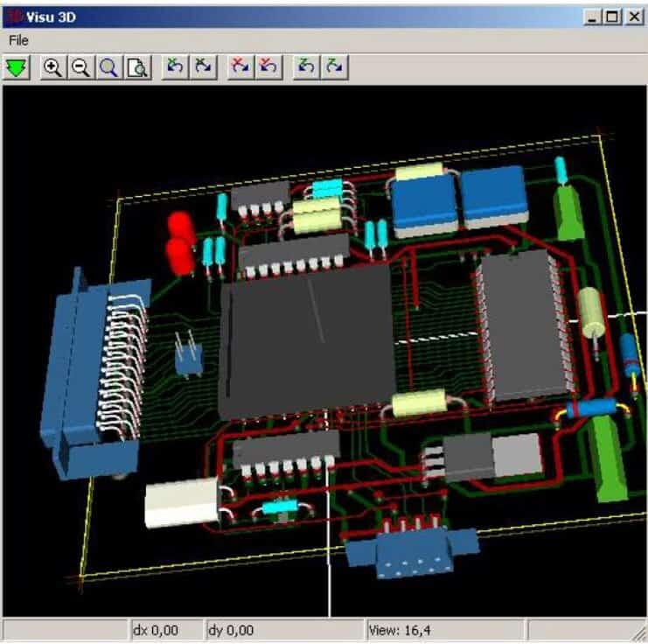Image resolution: width=648 pixels, height=644 pixels.
Task: Maximize the Visu 3D window
Action: 613,16
